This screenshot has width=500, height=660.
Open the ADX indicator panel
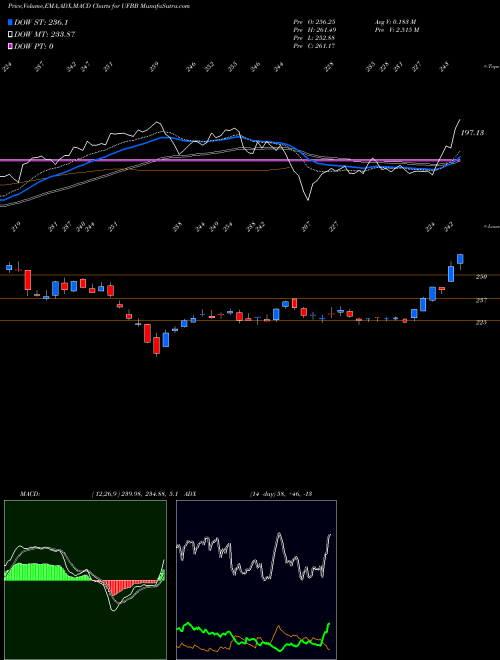point(256,580)
